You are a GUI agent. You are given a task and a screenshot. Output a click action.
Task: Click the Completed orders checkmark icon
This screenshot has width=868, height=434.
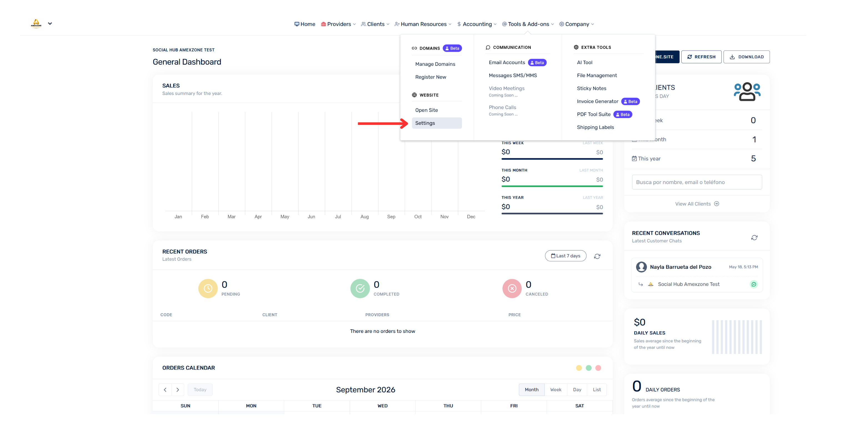tap(360, 289)
